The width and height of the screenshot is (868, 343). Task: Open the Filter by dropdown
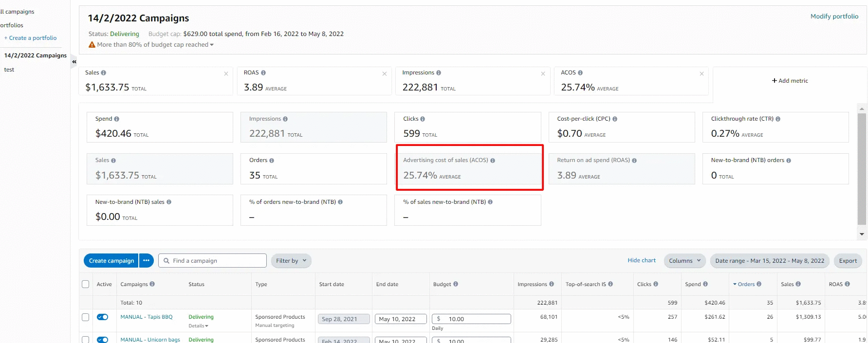[x=291, y=261]
